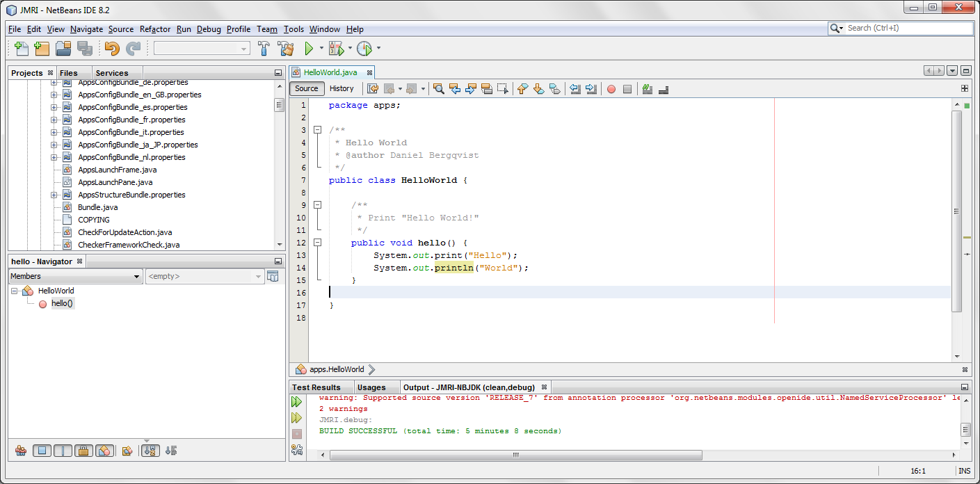Toggle Show Fields filter in Navigator
The image size is (980, 484).
click(x=42, y=451)
